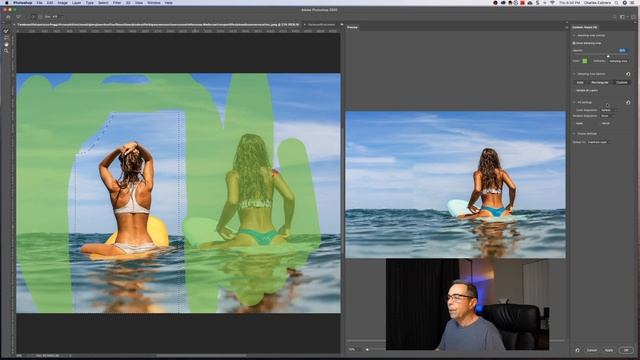
Task: Choose Auto sampling area option
Action: (x=580, y=82)
